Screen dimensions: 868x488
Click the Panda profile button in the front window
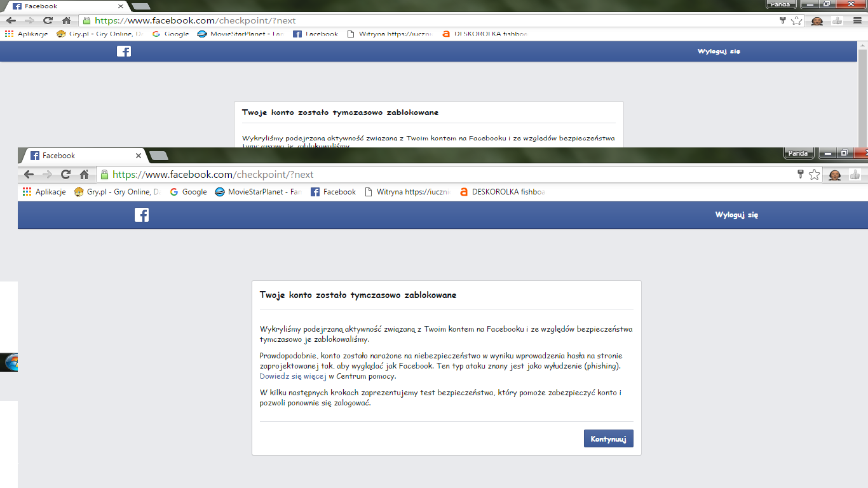[797, 153]
